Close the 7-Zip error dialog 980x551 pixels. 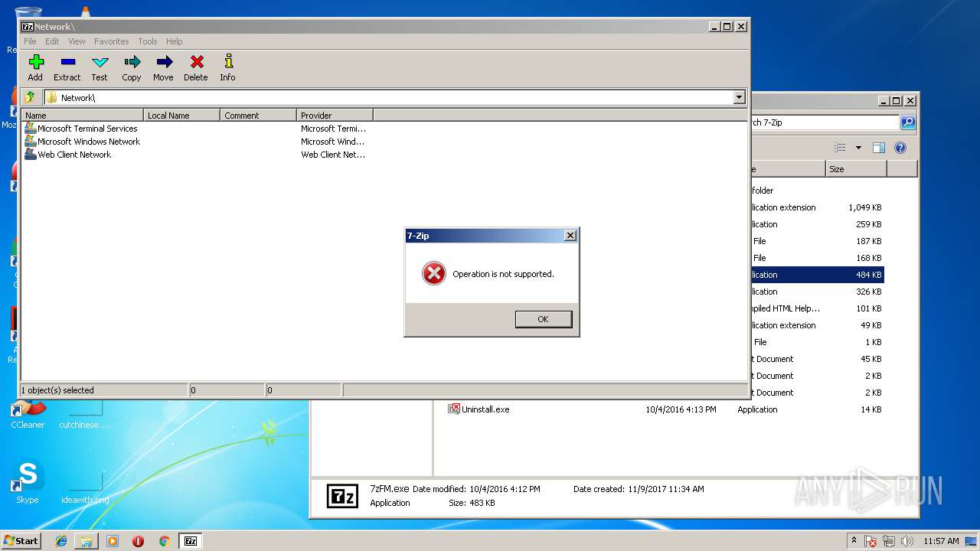(x=570, y=236)
